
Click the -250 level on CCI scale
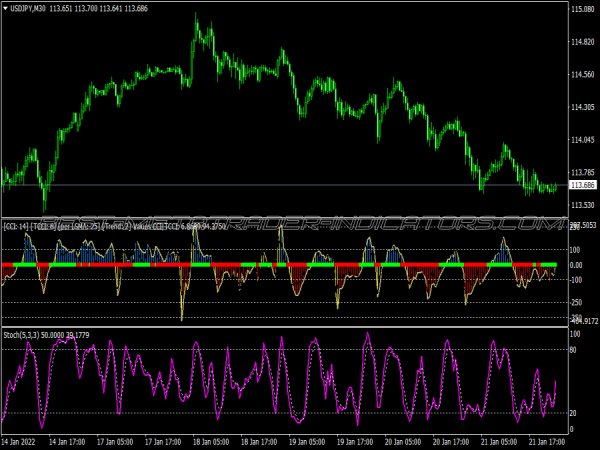pyautogui.click(x=576, y=302)
